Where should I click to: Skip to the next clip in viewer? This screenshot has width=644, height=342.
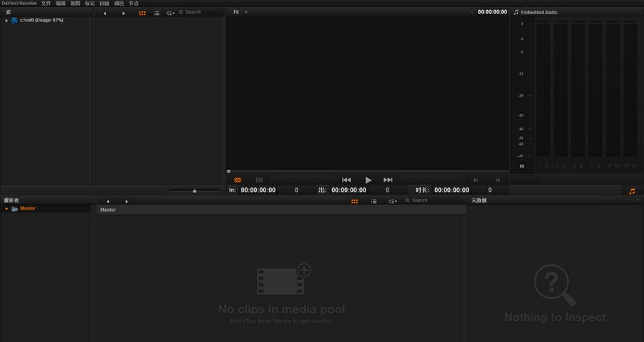(x=389, y=180)
